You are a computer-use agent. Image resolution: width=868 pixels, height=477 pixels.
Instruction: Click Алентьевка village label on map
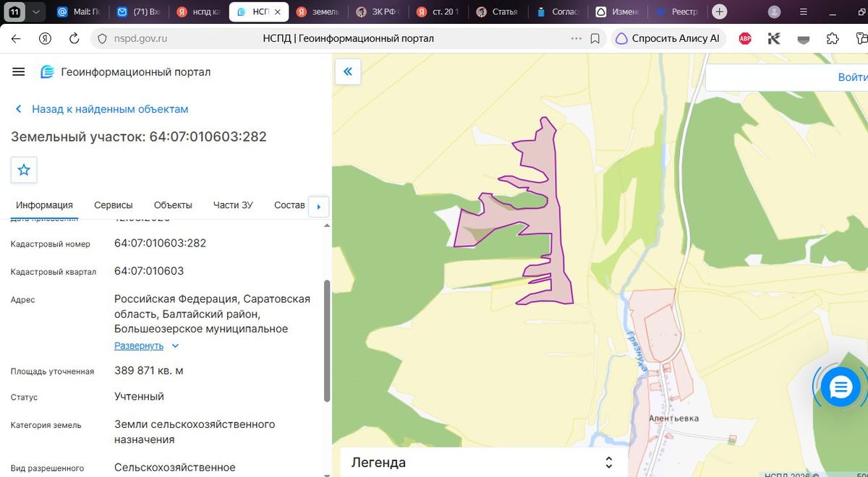click(674, 418)
